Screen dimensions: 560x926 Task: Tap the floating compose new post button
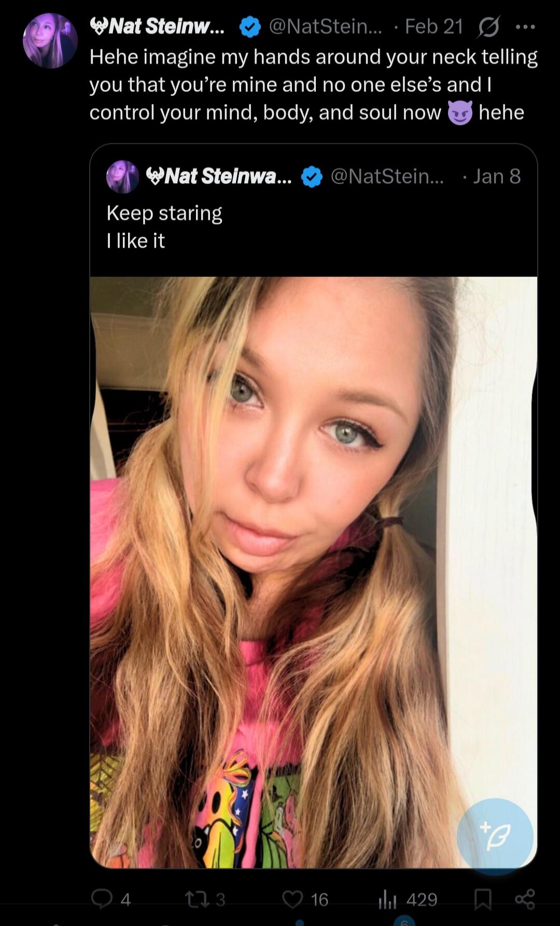tap(495, 836)
